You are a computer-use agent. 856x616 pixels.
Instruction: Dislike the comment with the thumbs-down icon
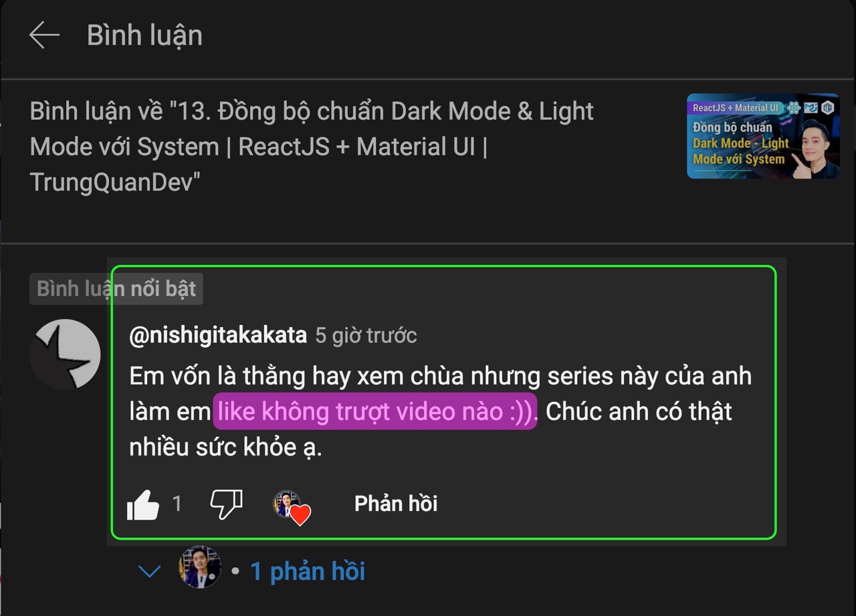point(226,504)
